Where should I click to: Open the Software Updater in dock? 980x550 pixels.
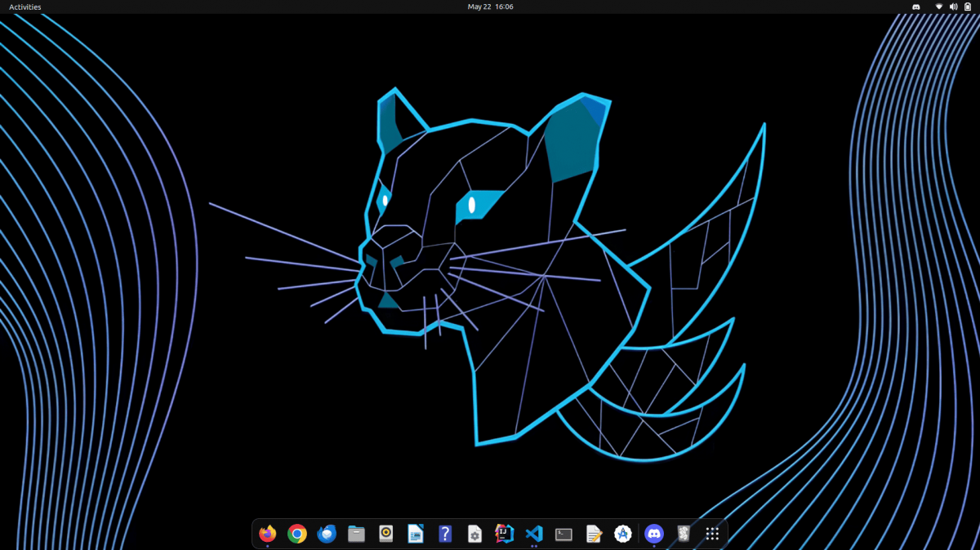(623, 534)
